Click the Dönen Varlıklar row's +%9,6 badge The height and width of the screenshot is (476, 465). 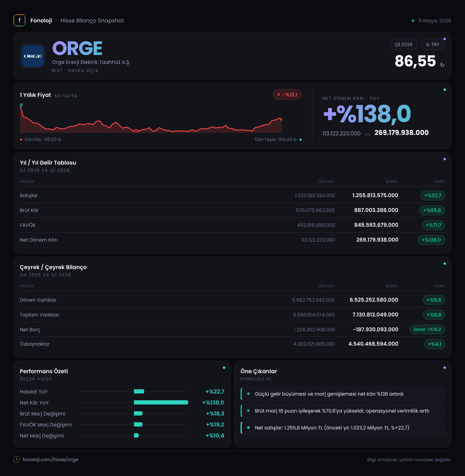click(434, 300)
